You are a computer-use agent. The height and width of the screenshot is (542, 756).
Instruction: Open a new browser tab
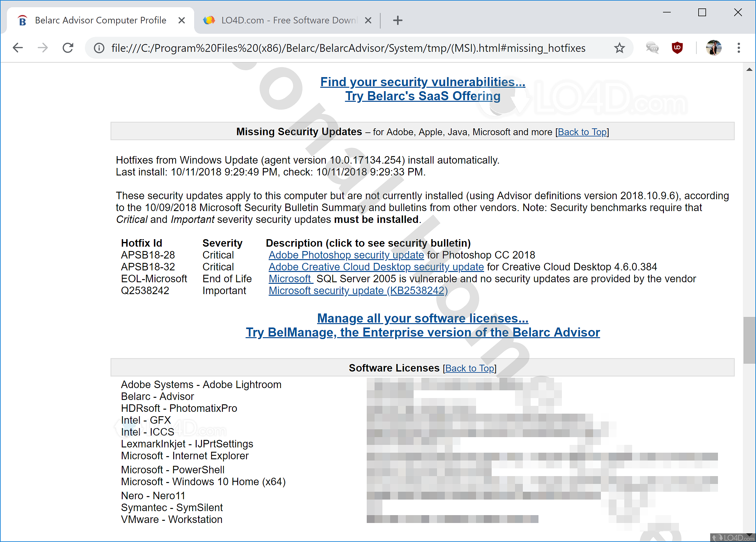coord(398,20)
